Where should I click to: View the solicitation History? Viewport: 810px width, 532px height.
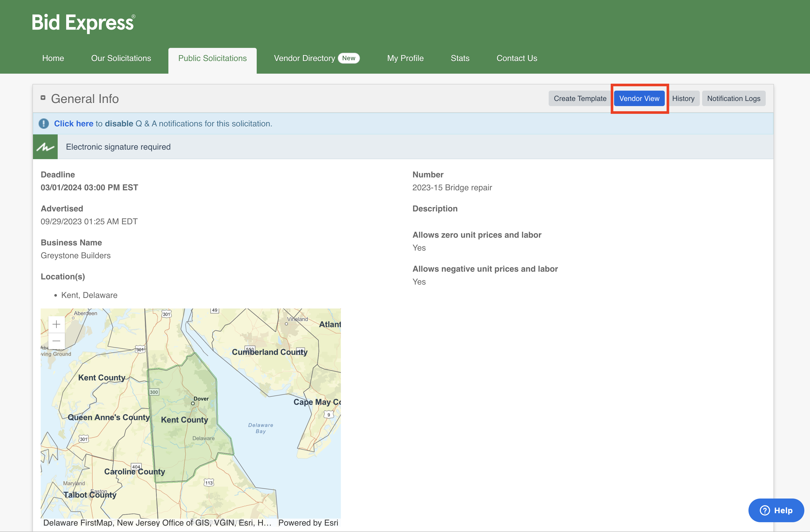click(684, 98)
